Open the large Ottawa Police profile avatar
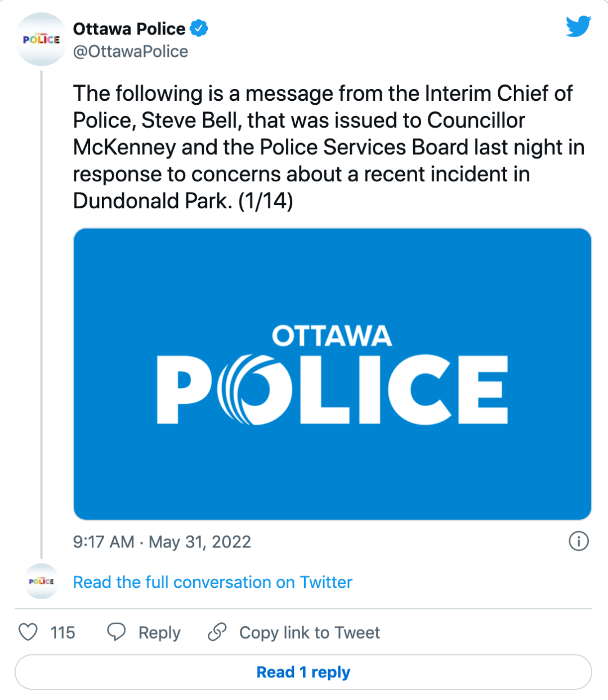Image resolution: width=608 pixels, height=700 pixels. (x=41, y=39)
